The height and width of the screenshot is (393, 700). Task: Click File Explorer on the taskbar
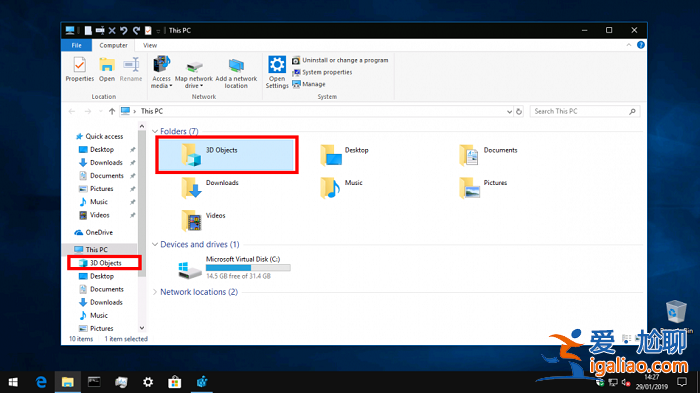[68, 382]
